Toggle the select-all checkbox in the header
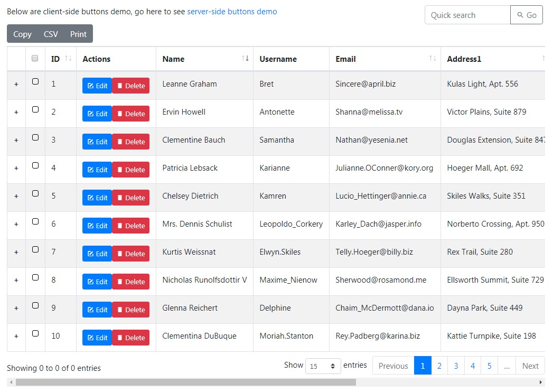Image resolution: width=553 pixels, height=392 pixels. [x=35, y=58]
